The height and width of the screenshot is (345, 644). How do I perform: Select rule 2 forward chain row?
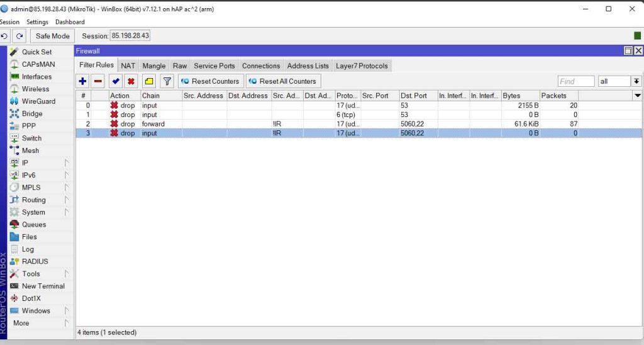[358, 124]
